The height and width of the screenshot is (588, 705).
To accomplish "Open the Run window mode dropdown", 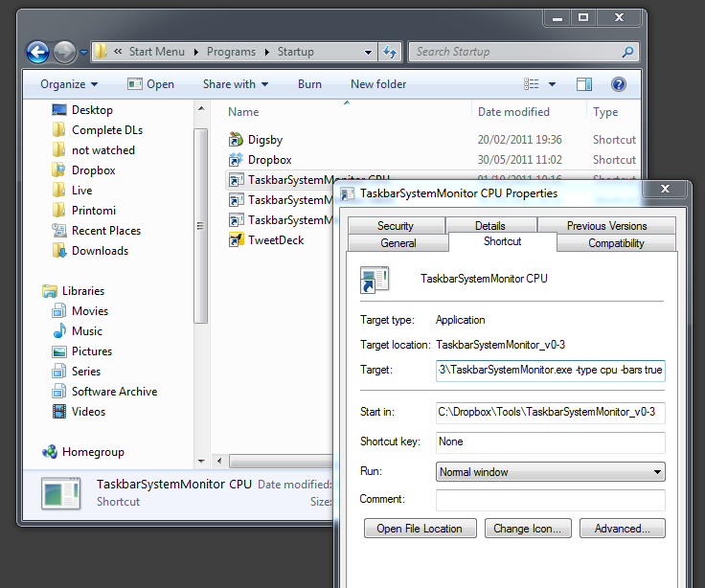I will tap(550, 472).
